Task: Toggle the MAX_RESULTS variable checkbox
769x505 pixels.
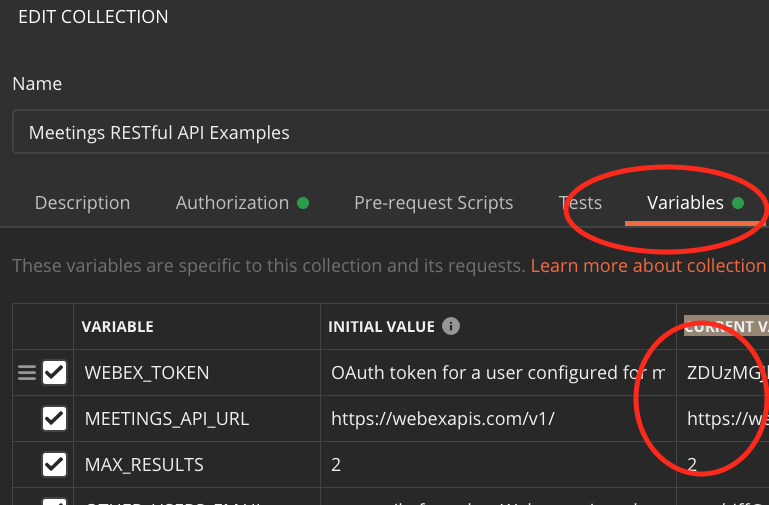Action: tap(54, 464)
